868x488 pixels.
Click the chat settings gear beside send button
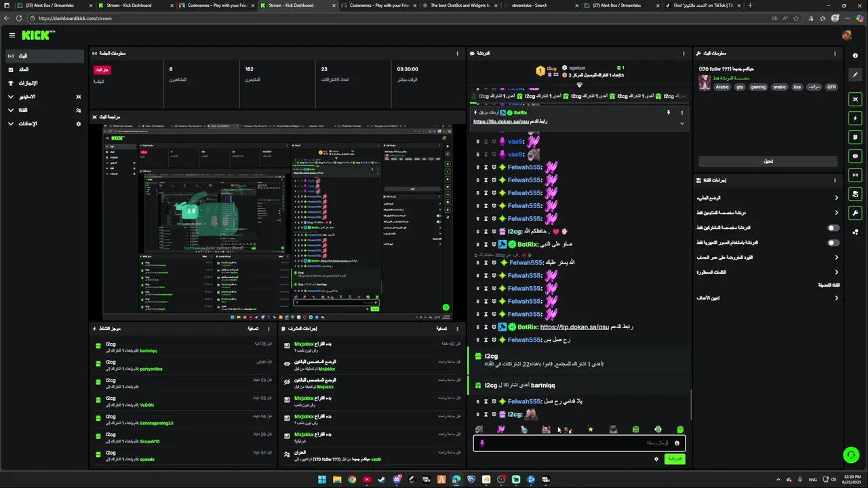656,459
